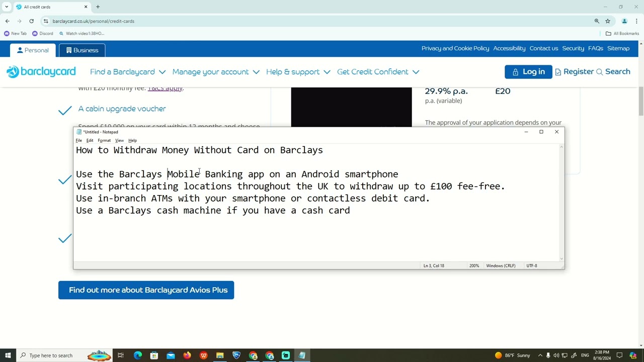Image resolution: width=644 pixels, height=362 pixels.
Task: Click the browser page vertical scrollbar thumb
Action: pyautogui.click(x=641, y=102)
